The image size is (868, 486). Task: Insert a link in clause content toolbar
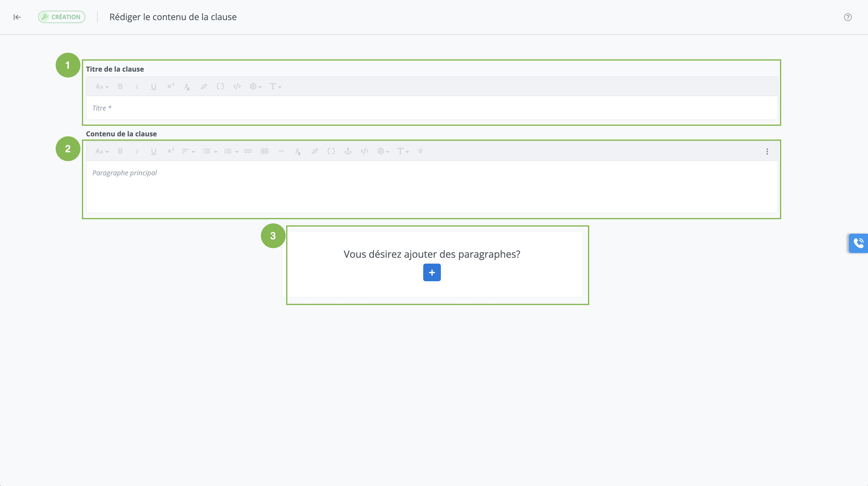click(248, 151)
